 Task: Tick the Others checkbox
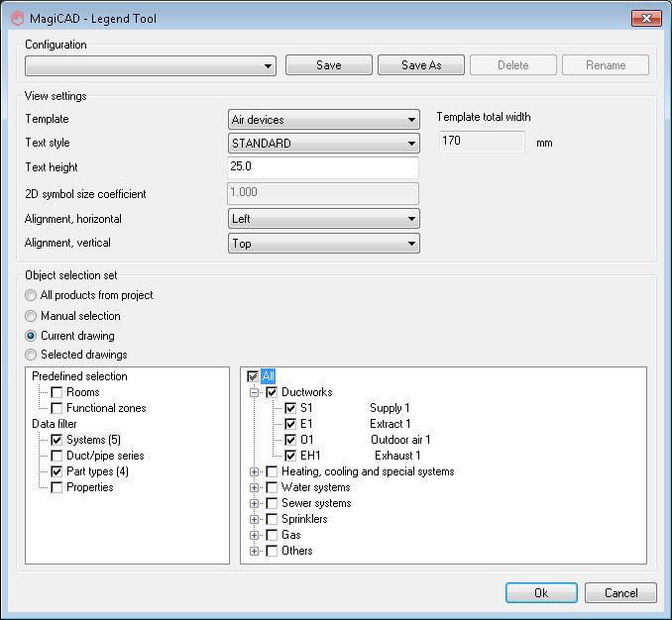click(272, 551)
